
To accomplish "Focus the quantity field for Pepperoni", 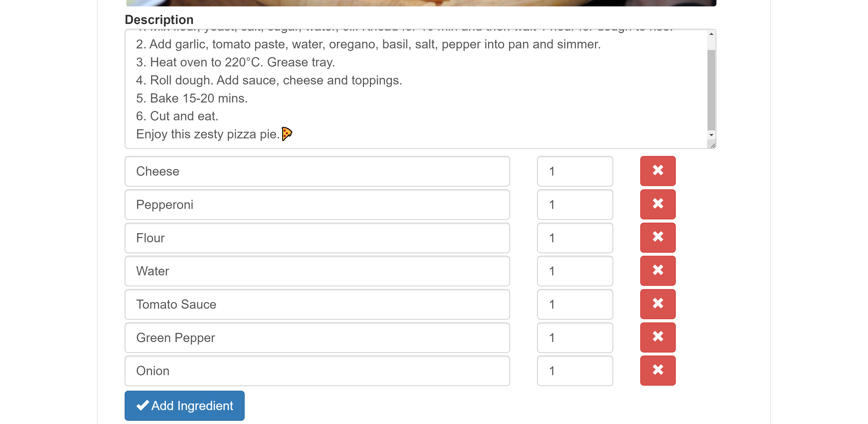I will [574, 204].
